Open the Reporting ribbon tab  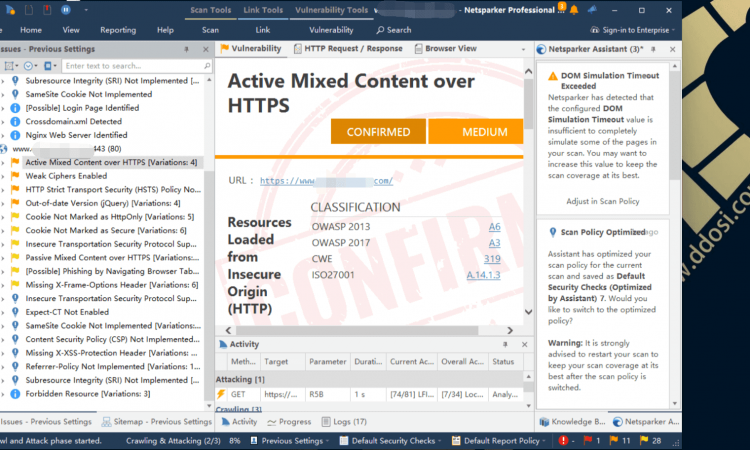(118, 30)
